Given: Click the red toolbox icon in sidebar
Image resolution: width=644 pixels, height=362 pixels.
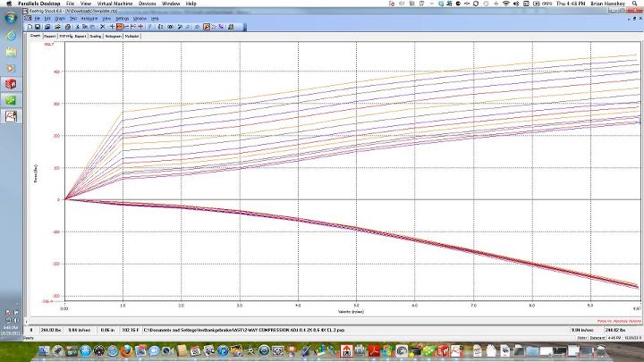Looking at the screenshot, I should [11, 84].
